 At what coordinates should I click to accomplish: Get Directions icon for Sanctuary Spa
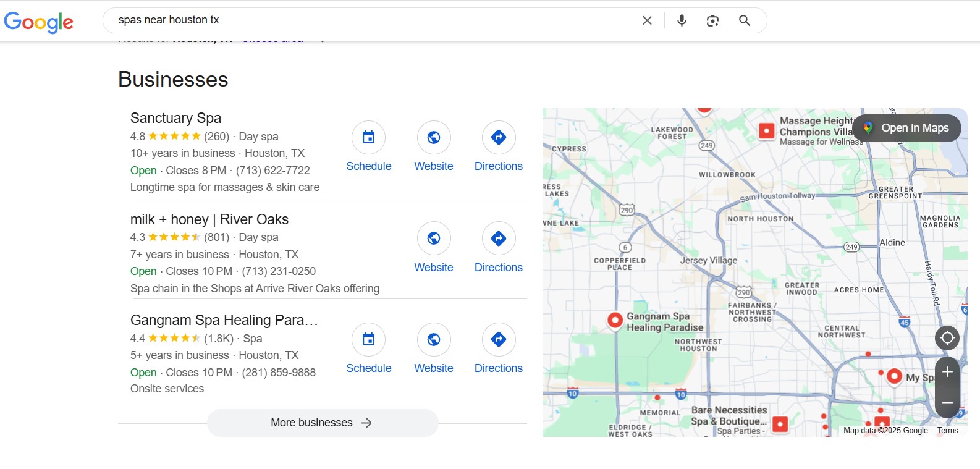(499, 137)
